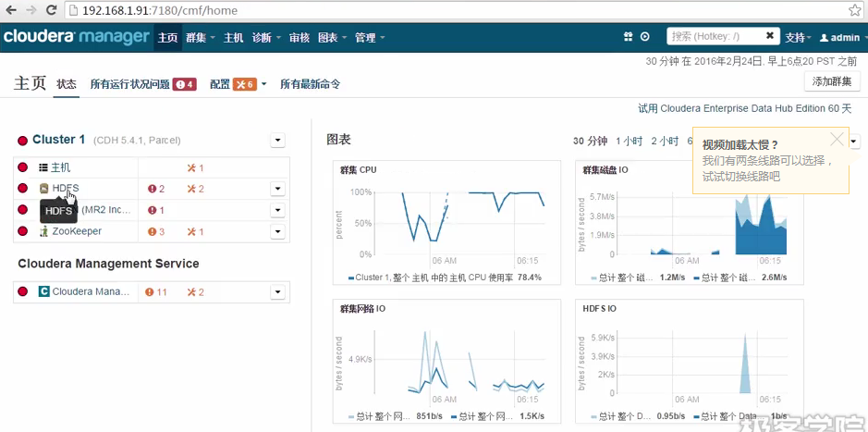
Task: Open ZooKeeper health issues count 3
Action: point(156,231)
